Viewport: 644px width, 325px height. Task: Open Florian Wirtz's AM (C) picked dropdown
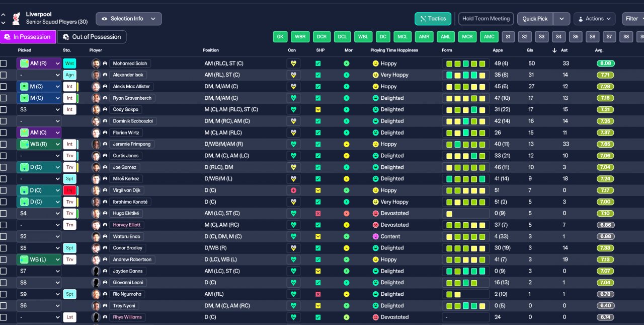[x=39, y=133]
